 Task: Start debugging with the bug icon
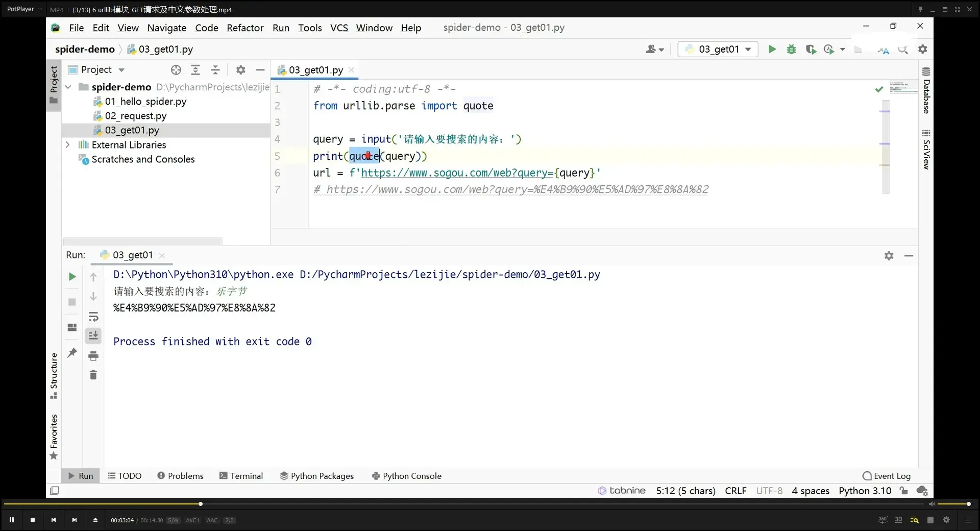pos(791,49)
